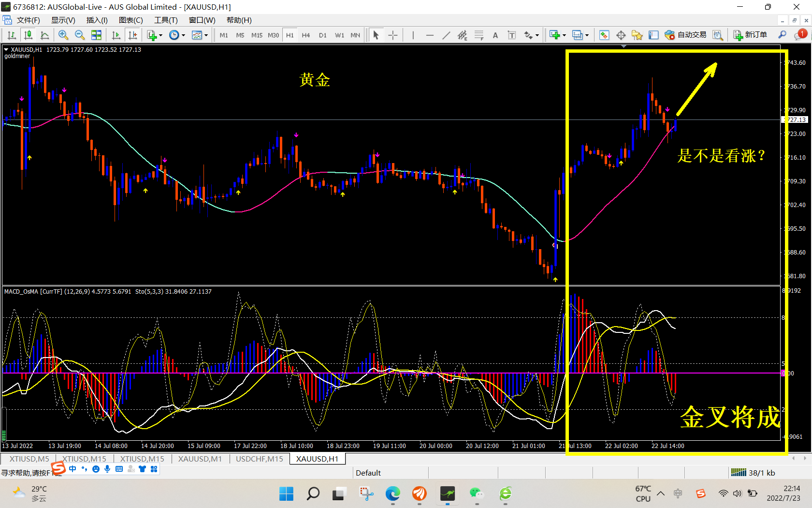This screenshot has height=508, width=812.
Task: Draw a Fibonacci retracement
Action: [x=479, y=35]
